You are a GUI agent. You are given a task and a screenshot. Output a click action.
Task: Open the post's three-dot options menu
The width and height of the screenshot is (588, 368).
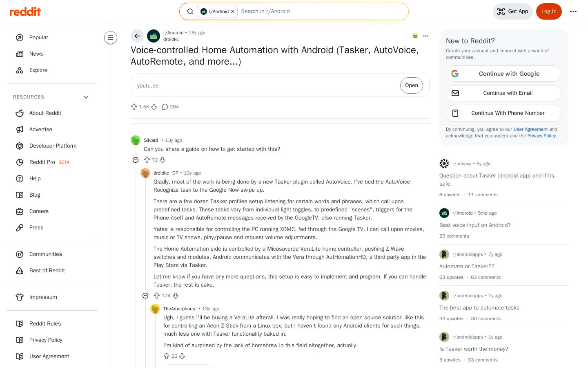426,36
